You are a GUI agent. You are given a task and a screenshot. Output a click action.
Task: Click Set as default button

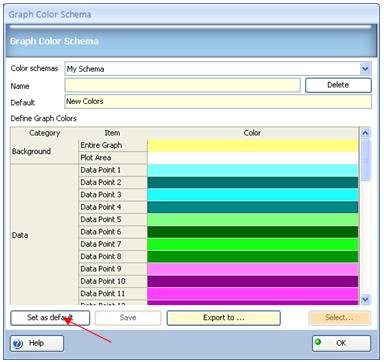[50, 318]
